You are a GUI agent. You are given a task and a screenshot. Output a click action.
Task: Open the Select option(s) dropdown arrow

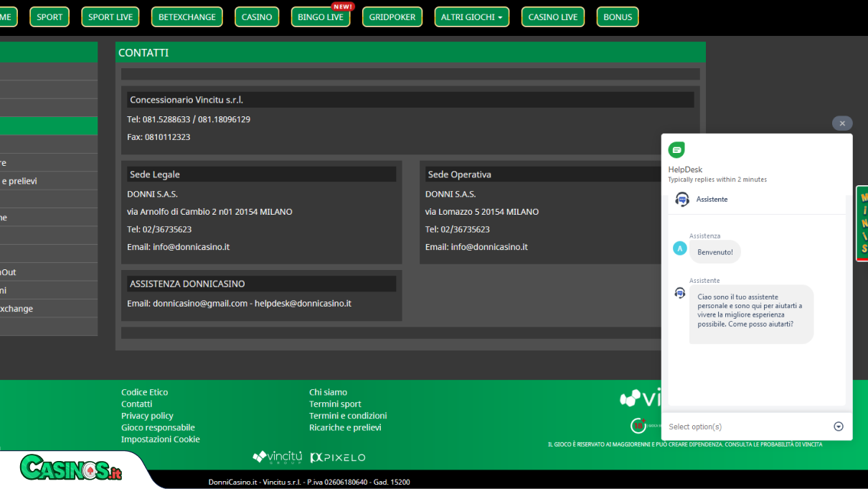839,427
